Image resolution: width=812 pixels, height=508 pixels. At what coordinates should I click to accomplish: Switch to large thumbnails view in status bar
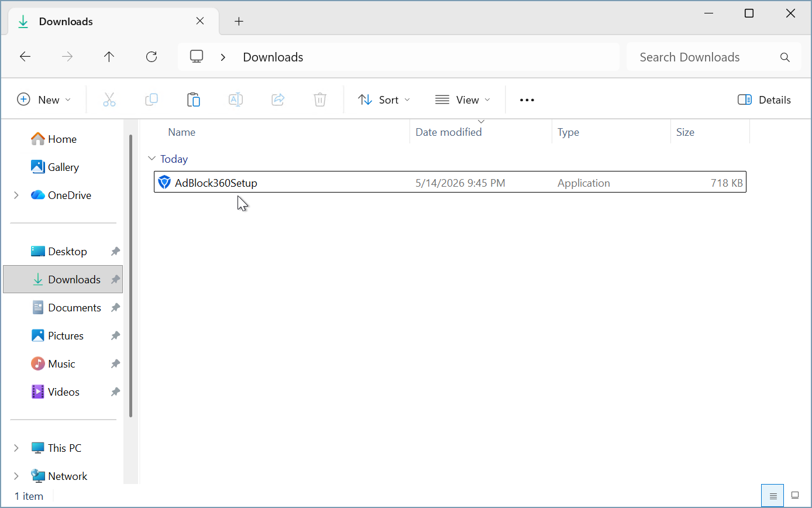(795, 496)
